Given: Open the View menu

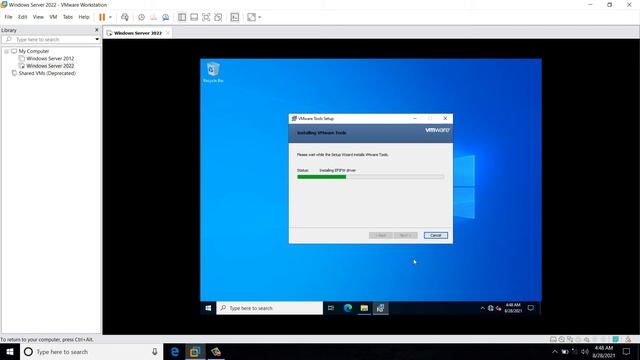Looking at the screenshot, I should (x=38, y=17).
